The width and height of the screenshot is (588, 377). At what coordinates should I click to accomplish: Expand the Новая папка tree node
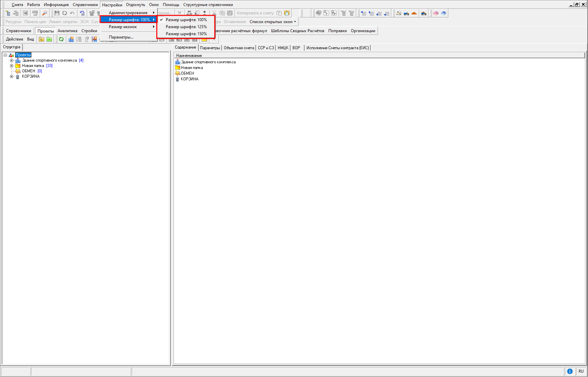pyautogui.click(x=11, y=66)
